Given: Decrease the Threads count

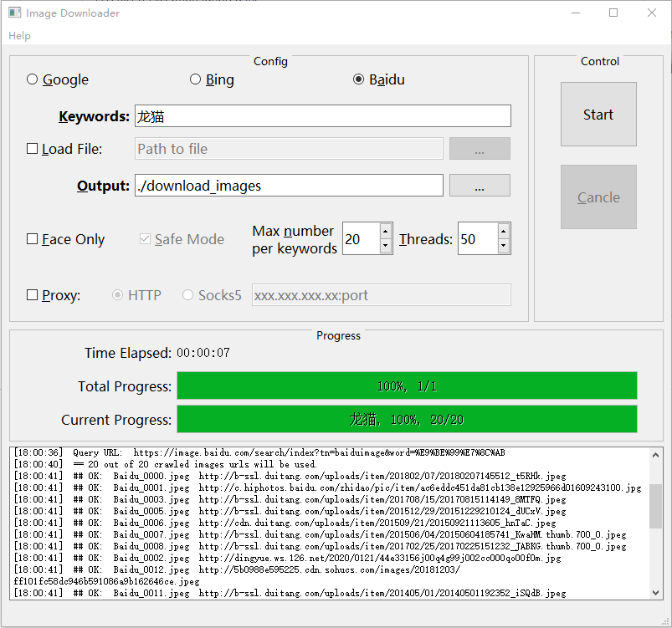Looking at the screenshot, I should coord(503,246).
